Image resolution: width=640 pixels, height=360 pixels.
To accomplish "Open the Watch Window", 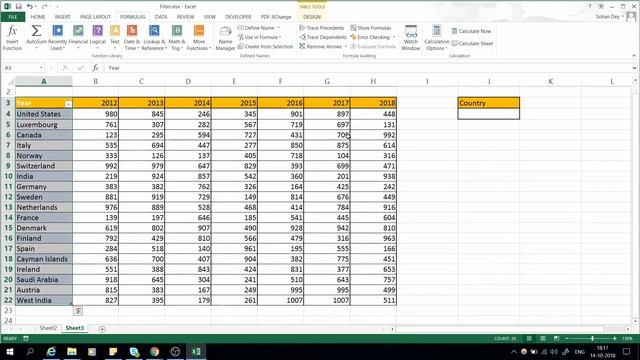I will 411,38.
